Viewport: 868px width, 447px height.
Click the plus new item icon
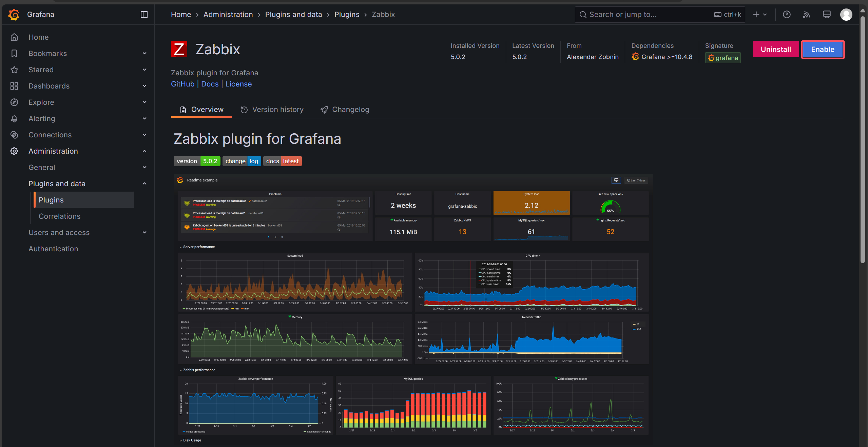[756, 15]
